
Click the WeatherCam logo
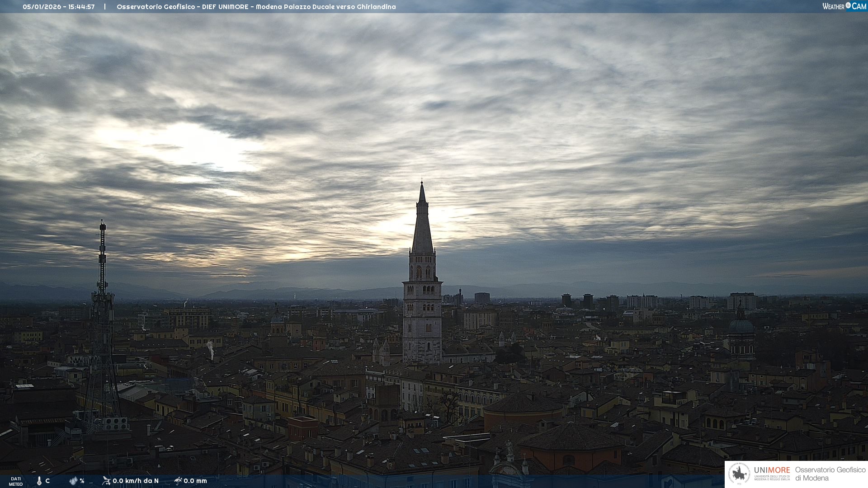(x=844, y=6)
